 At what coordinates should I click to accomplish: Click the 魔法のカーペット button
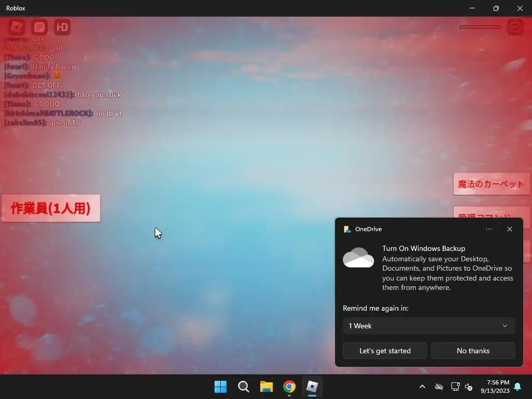point(491,184)
